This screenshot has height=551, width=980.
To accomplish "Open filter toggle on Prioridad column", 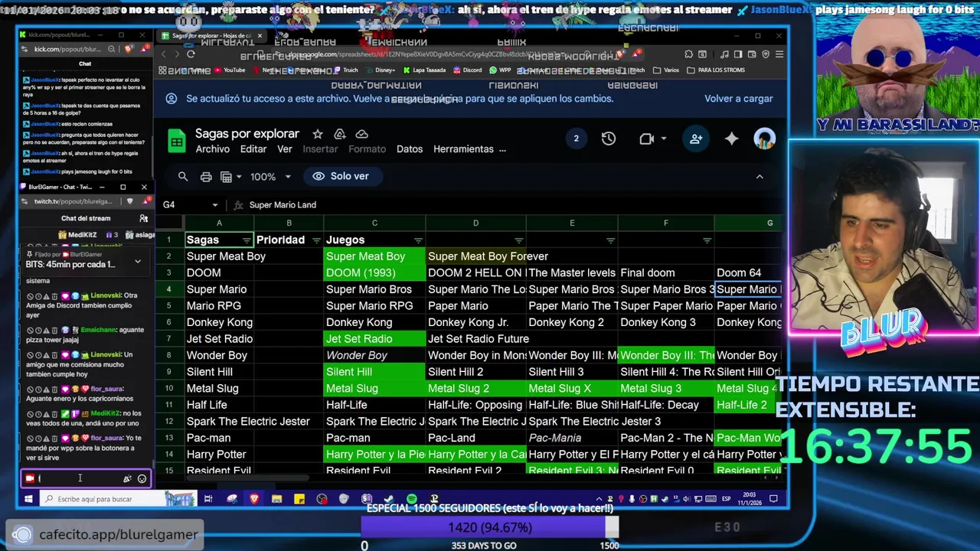I will coord(316,240).
